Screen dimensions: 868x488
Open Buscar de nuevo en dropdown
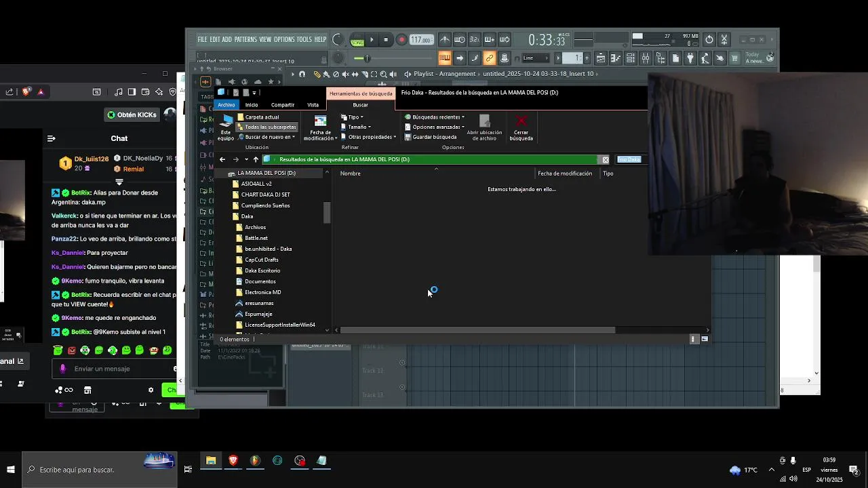(x=267, y=137)
